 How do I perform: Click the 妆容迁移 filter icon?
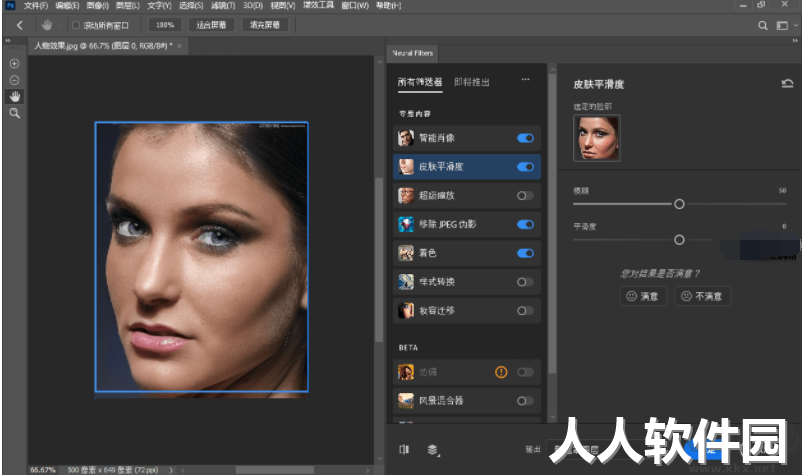[406, 310]
